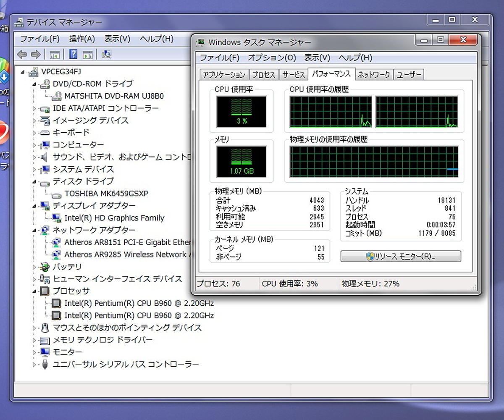Open リソース モニター(R)... button
The image size is (504, 420).
[401, 256]
